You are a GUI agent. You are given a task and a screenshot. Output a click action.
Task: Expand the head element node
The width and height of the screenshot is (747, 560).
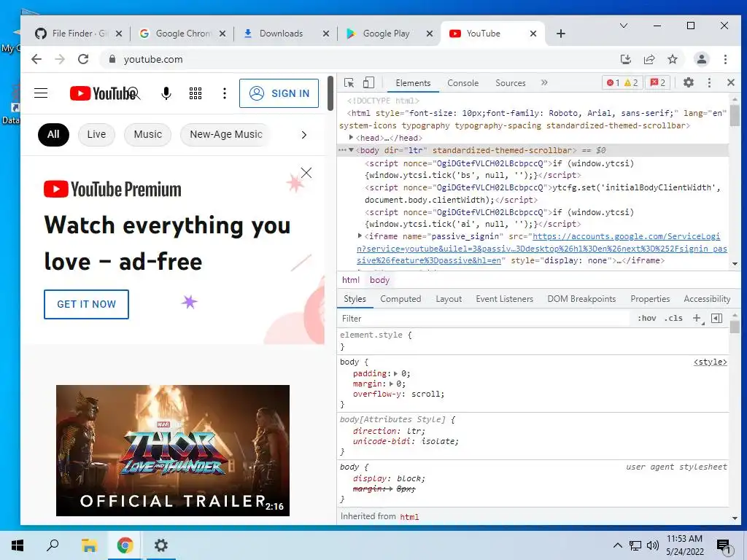(351, 138)
